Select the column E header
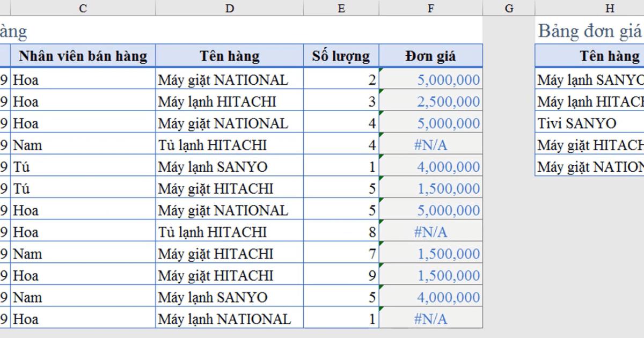 click(x=341, y=8)
